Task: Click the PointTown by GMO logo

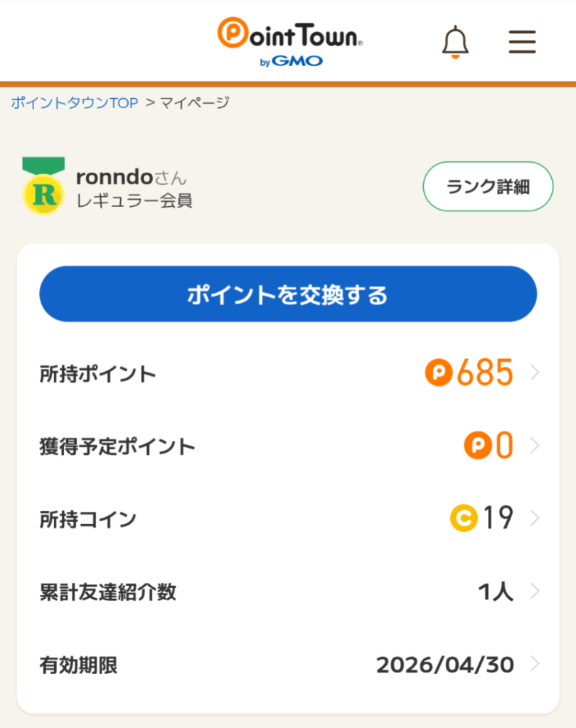Action: pos(290,41)
